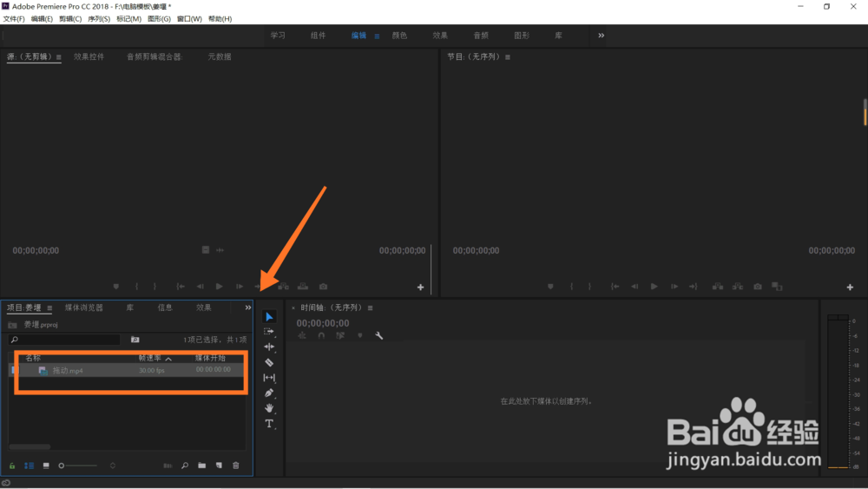Click Add Marker in Program monitor

coord(550,287)
